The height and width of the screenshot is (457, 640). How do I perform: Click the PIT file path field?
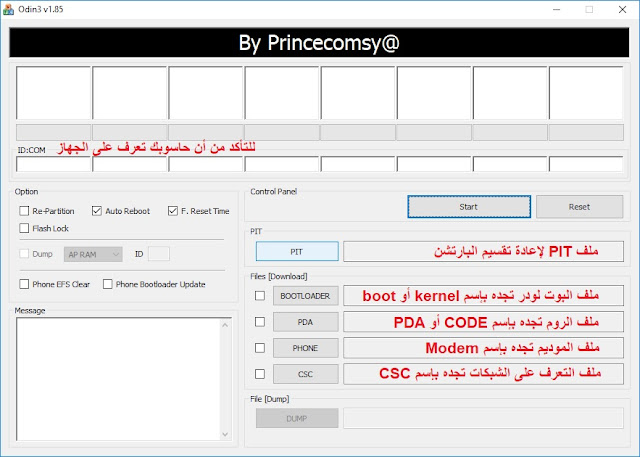coord(483,251)
